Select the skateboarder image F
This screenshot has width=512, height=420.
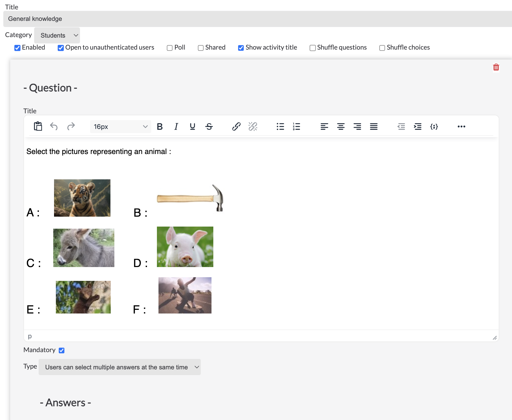(185, 295)
